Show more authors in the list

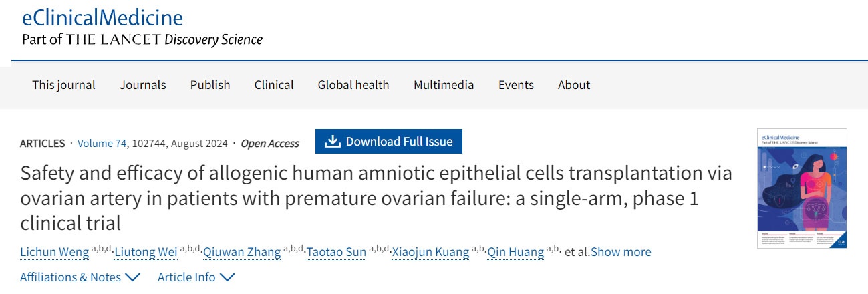coord(621,252)
